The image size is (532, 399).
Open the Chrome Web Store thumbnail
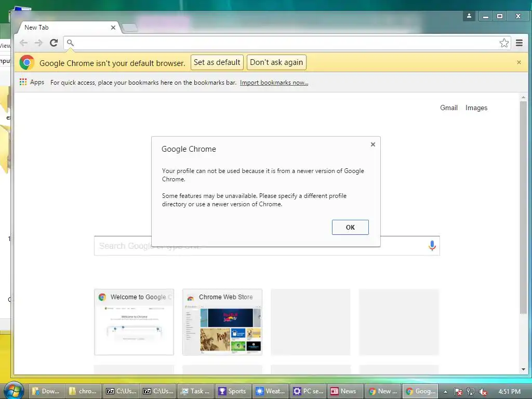point(222,322)
